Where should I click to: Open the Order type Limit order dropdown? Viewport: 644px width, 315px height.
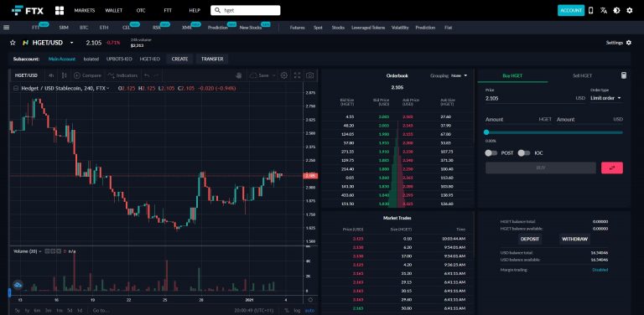605,98
